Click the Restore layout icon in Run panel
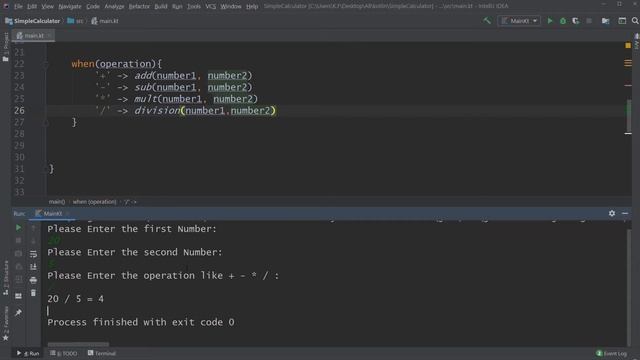The image size is (640, 360). pyautogui.click(x=18, y=296)
